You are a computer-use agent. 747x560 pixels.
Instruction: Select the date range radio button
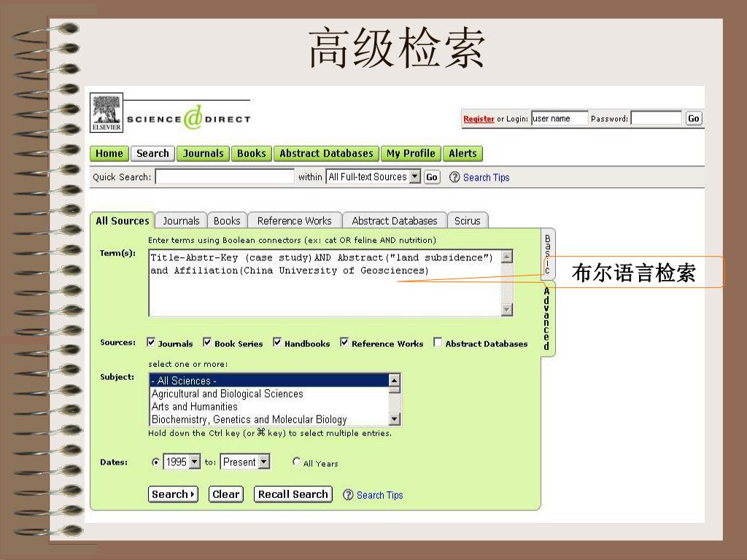tap(155, 462)
